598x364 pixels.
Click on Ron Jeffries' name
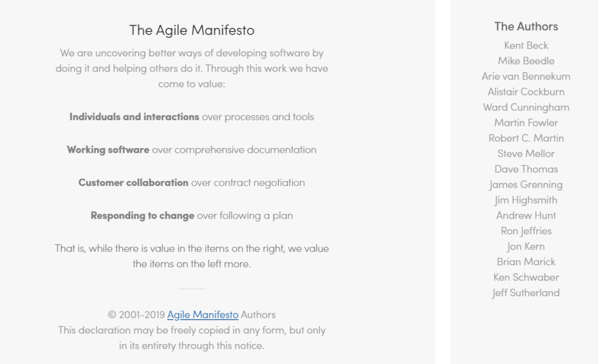click(x=526, y=231)
